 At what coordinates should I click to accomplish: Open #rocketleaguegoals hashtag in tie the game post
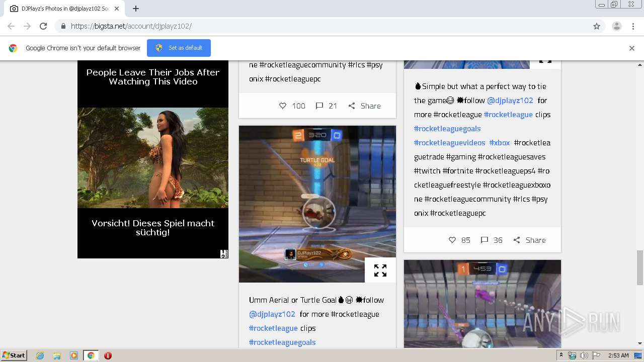(447, 128)
